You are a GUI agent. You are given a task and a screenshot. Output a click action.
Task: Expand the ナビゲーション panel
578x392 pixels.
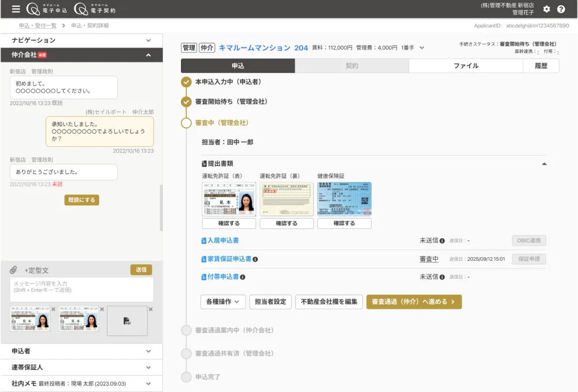tap(148, 40)
